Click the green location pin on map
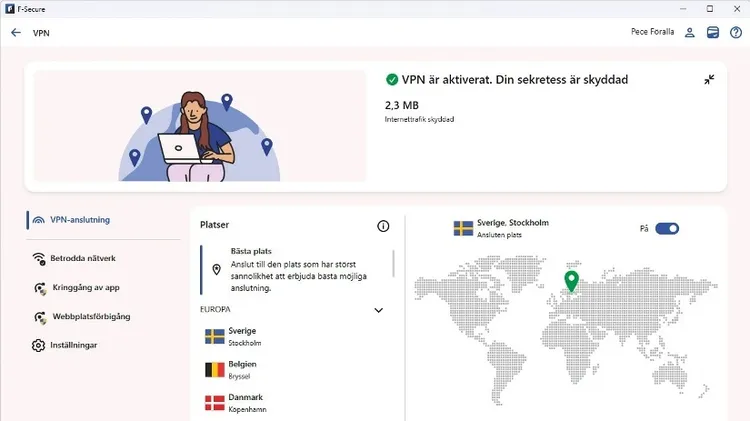This screenshot has height=421, width=750. tap(571, 281)
